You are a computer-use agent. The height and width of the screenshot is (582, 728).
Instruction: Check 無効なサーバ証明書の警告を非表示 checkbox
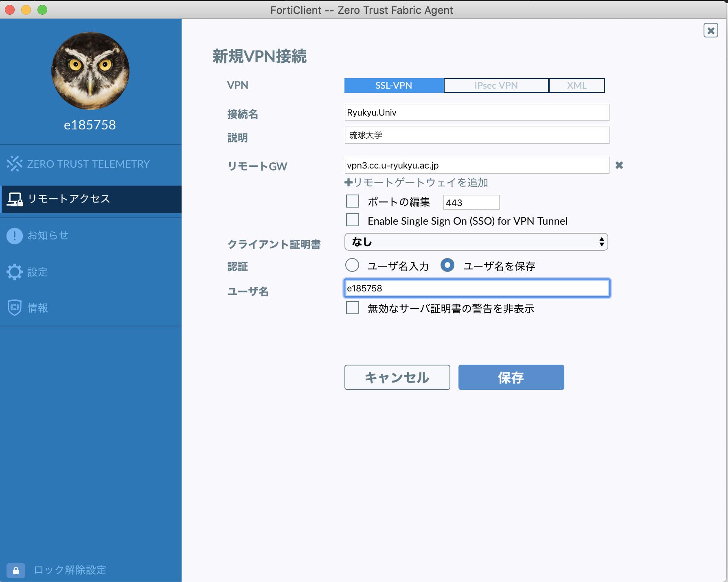click(x=353, y=308)
